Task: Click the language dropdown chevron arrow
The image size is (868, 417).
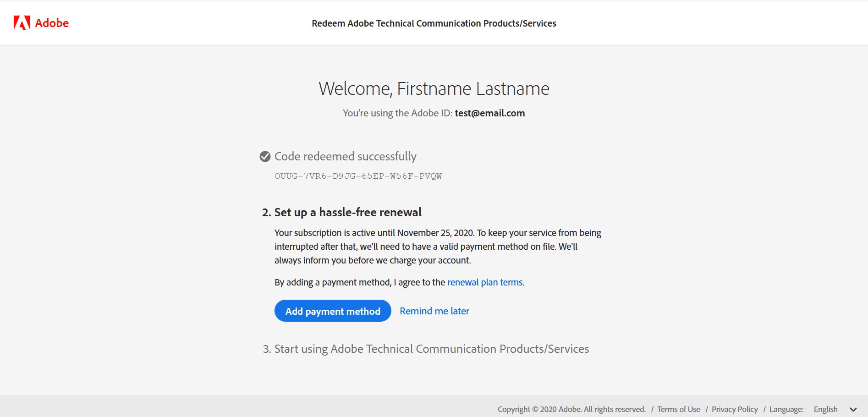Action: (853, 410)
